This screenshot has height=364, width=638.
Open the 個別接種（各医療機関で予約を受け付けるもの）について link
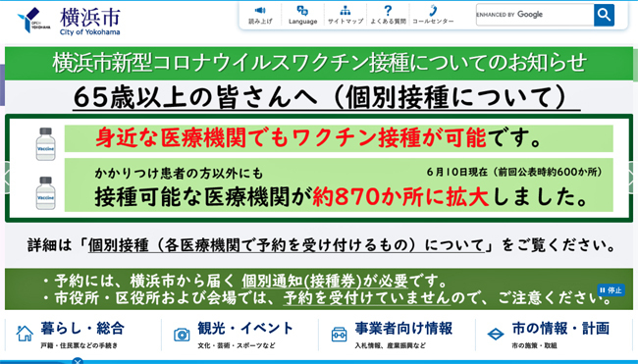coord(286,245)
